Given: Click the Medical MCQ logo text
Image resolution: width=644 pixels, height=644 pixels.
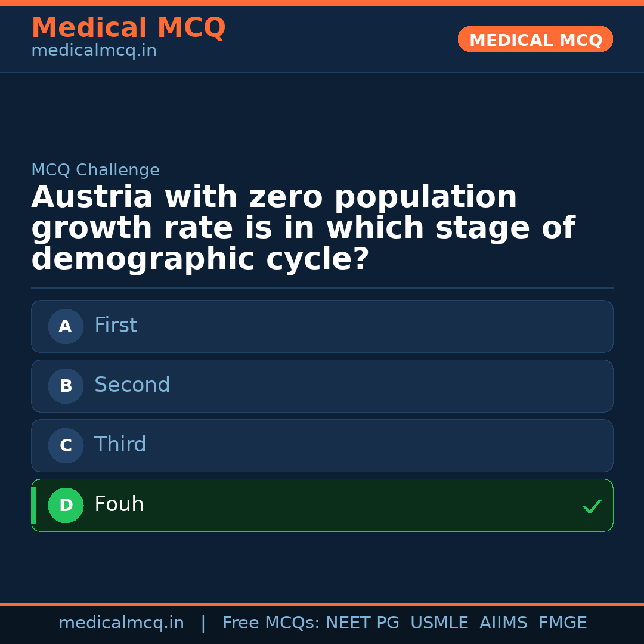Looking at the screenshot, I should point(128,27).
